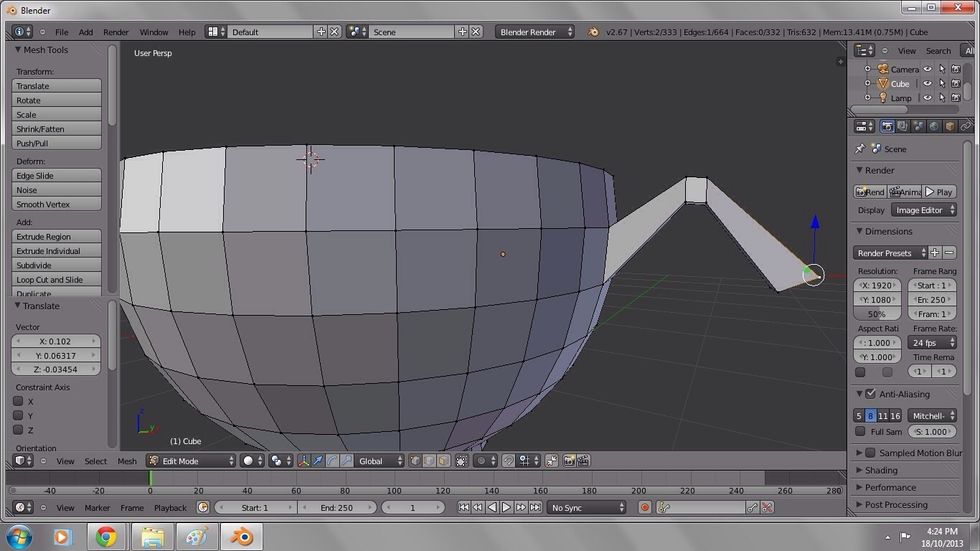Enable the Full Sample checkbox
This screenshot has height=551, width=980.
(x=860, y=432)
